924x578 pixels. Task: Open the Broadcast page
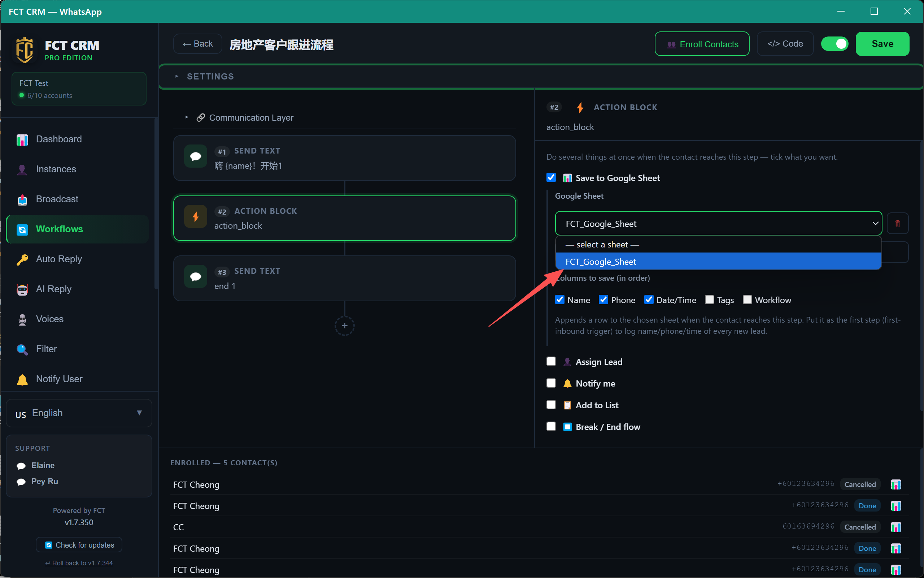78,199
